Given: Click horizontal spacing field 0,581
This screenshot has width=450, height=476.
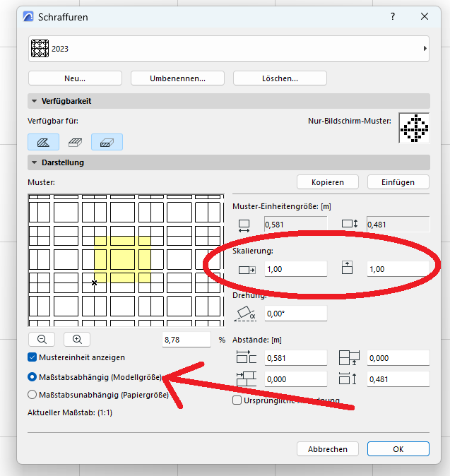Looking at the screenshot, I should (x=296, y=358).
